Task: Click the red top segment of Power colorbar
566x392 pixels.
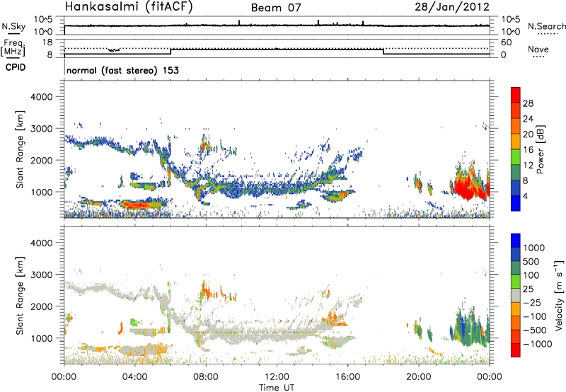Action: (516, 95)
